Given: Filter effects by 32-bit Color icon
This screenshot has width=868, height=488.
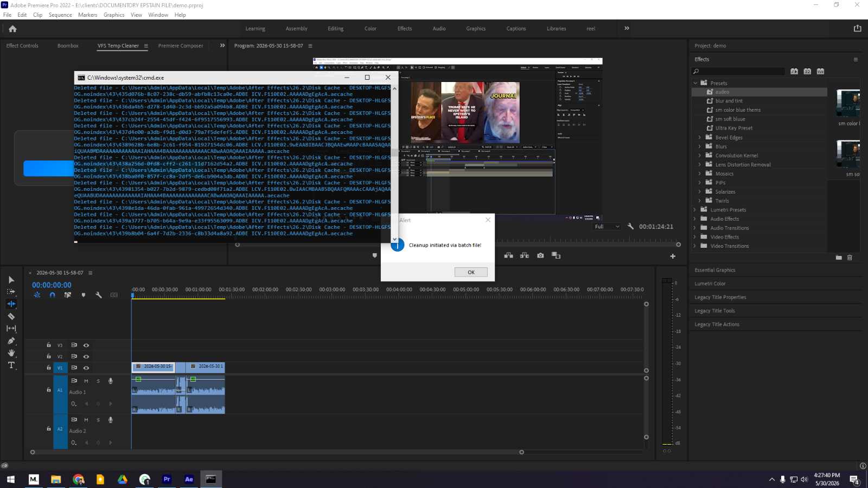Looking at the screenshot, I should (x=807, y=72).
